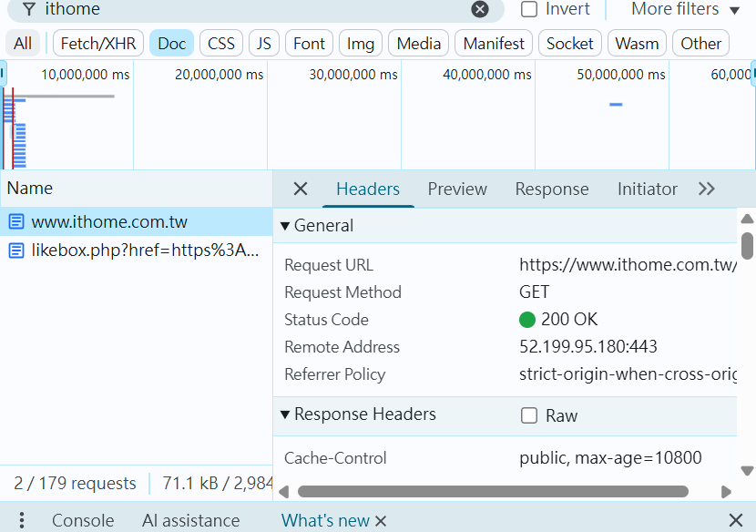Click the vertical scrollbar thumb

click(x=747, y=246)
